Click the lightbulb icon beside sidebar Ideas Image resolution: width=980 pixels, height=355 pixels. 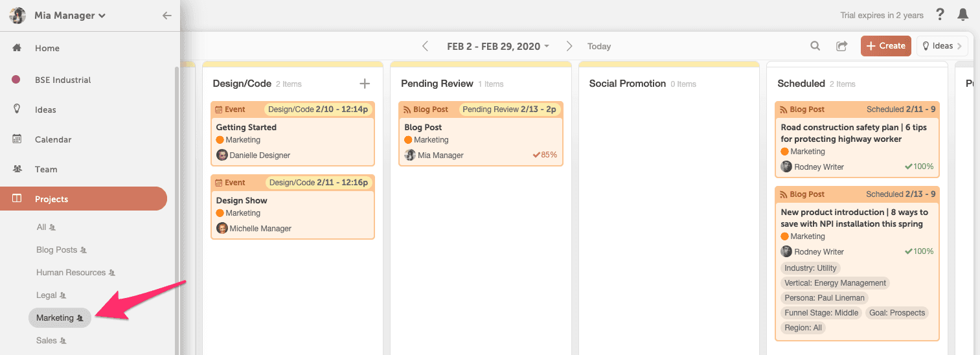click(x=17, y=109)
